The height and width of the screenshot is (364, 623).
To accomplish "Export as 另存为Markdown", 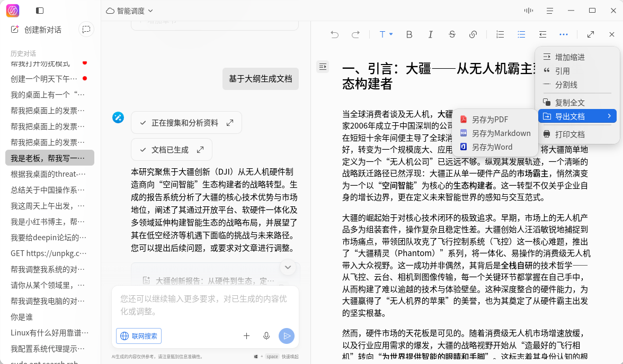I will click(x=495, y=133).
